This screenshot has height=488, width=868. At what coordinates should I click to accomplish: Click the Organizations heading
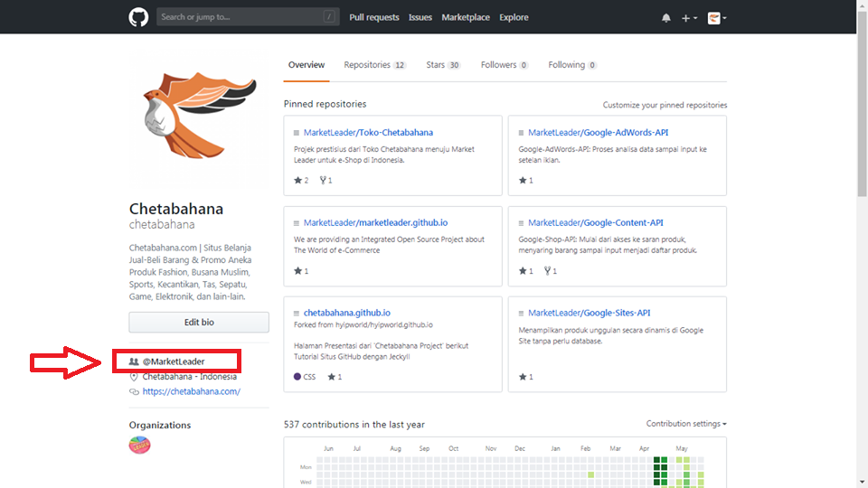[x=160, y=425]
